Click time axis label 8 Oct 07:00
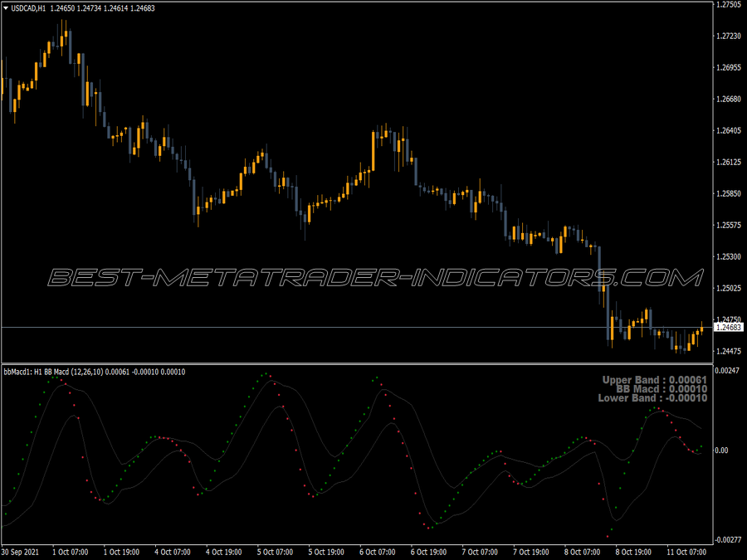 [582, 552]
